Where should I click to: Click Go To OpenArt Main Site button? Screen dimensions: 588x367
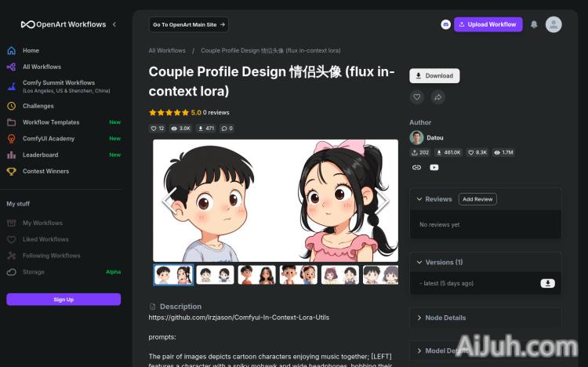189,24
